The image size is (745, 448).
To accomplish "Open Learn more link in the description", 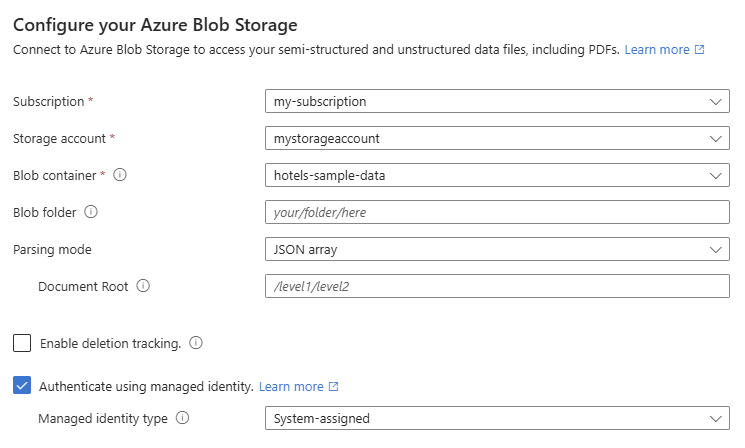I will [657, 50].
